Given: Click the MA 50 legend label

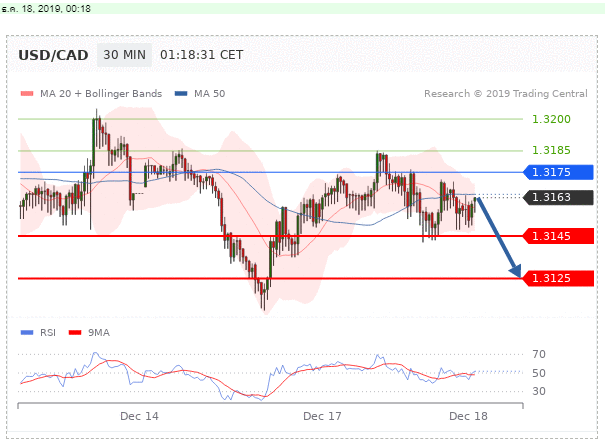Looking at the screenshot, I should pyautogui.click(x=210, y=94).
